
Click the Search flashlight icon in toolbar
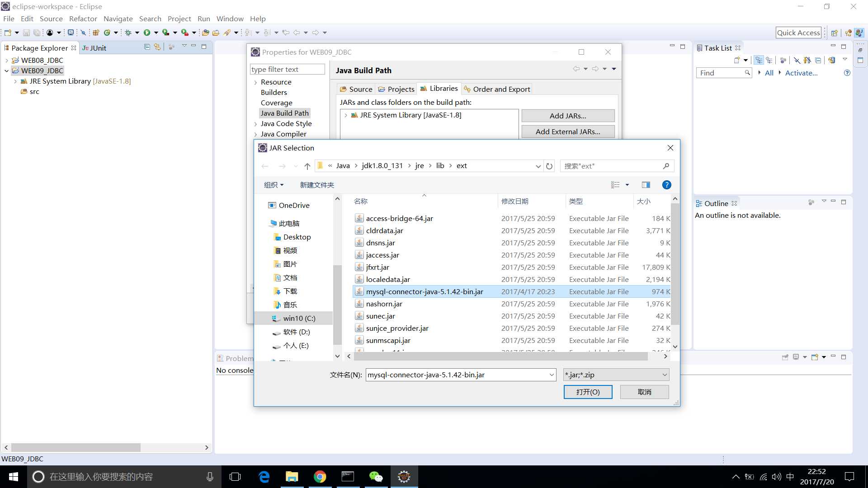pyautogui.click(x=227, y=33)
